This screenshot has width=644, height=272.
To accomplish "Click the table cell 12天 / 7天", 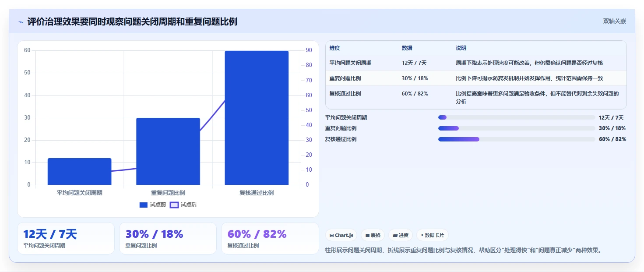I will pyautogui.click(x=414, y=63).
